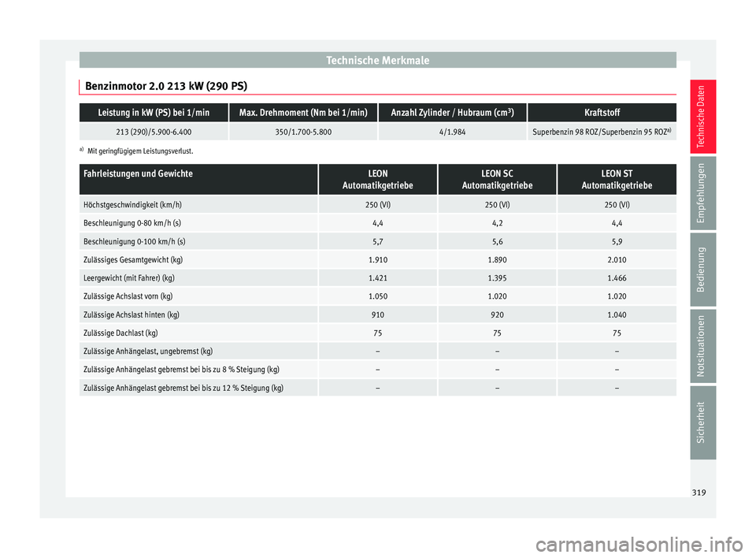Viewport: 756px width, 558px height.
Task: Select the cylinder value 4/1.984
Action: coord(452,132)
